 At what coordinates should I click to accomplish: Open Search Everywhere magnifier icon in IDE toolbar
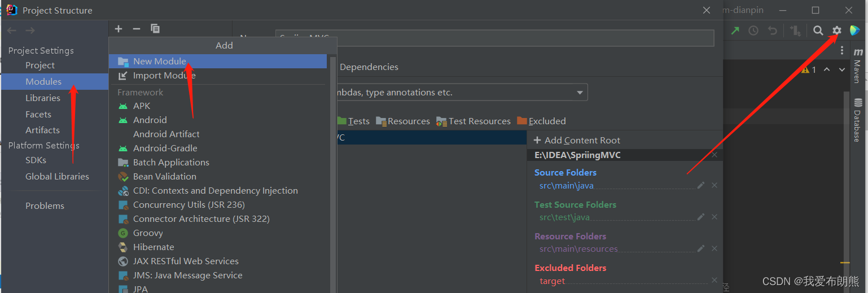click(818, 30)
